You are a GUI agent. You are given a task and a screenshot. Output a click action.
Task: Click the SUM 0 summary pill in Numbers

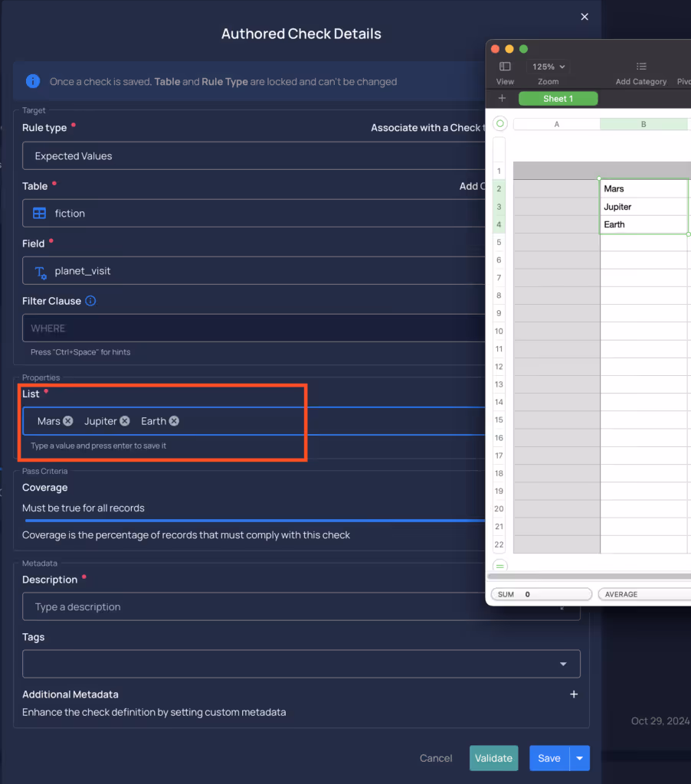(542, 594)
